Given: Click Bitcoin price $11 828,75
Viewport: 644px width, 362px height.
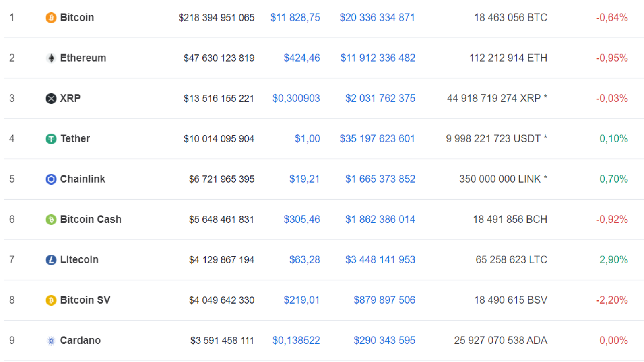Looking at the screenshot, I should coord(295,18).
